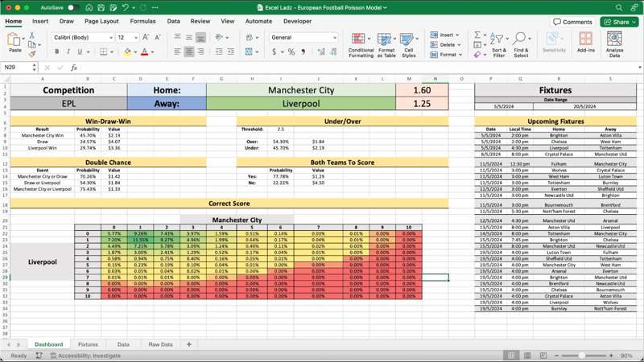Open Find & Select
This screenshot has height=362, width=644.
point(521,45)
